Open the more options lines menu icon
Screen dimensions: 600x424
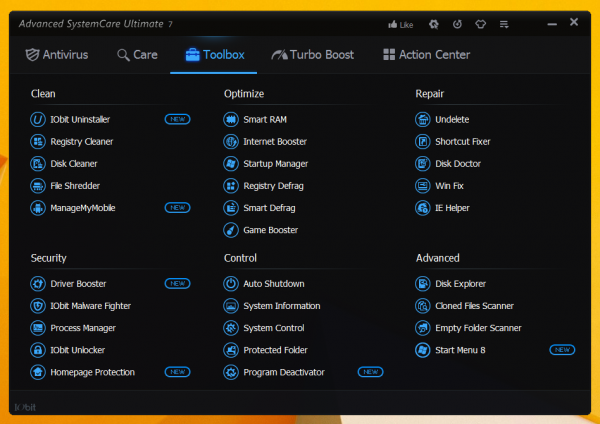(504, 24)
